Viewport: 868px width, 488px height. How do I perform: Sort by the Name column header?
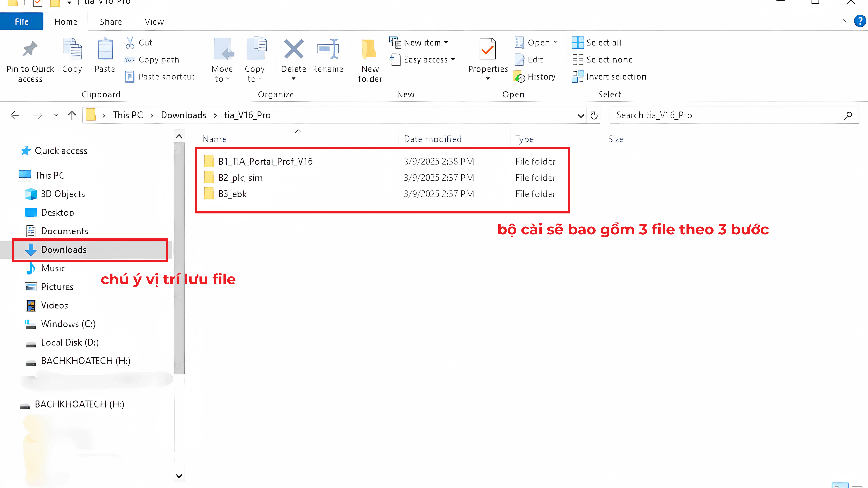pyautogui.click(x=214, y=139)
